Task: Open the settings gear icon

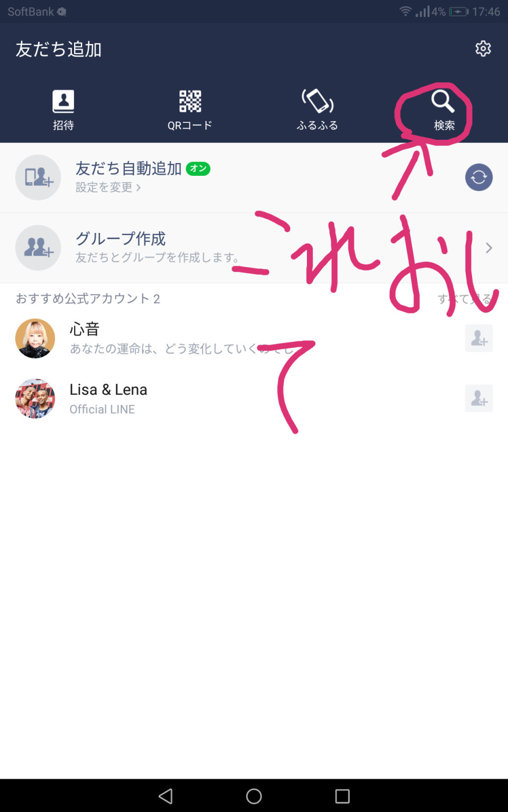Action: [x=483, y=49]
